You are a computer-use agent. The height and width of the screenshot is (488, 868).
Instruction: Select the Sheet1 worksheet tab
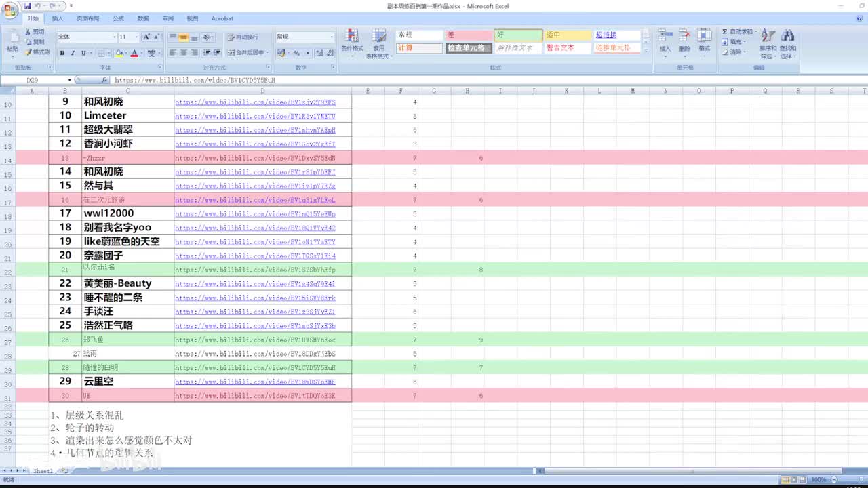pos(43,471)
